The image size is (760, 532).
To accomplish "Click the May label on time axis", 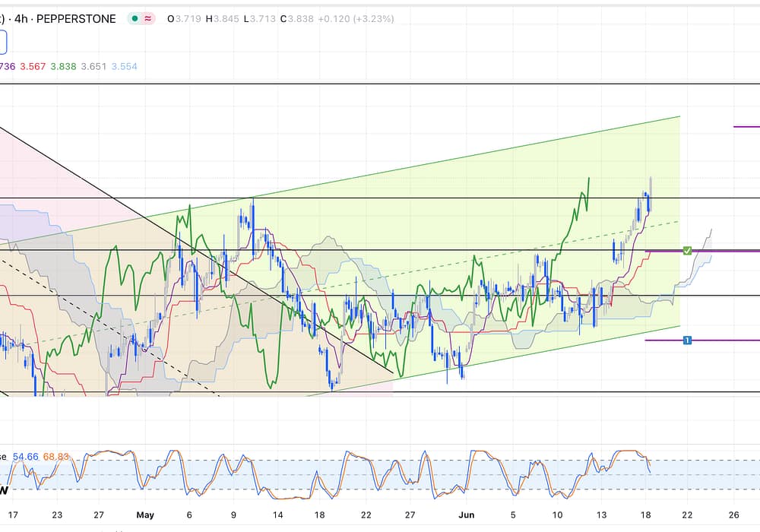I will [145, 515].
